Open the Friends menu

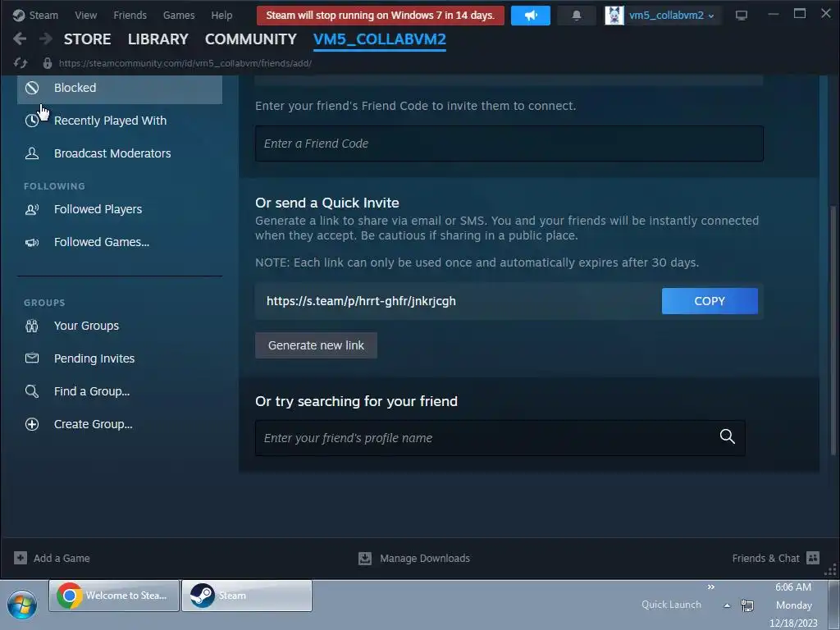point(130,15)
